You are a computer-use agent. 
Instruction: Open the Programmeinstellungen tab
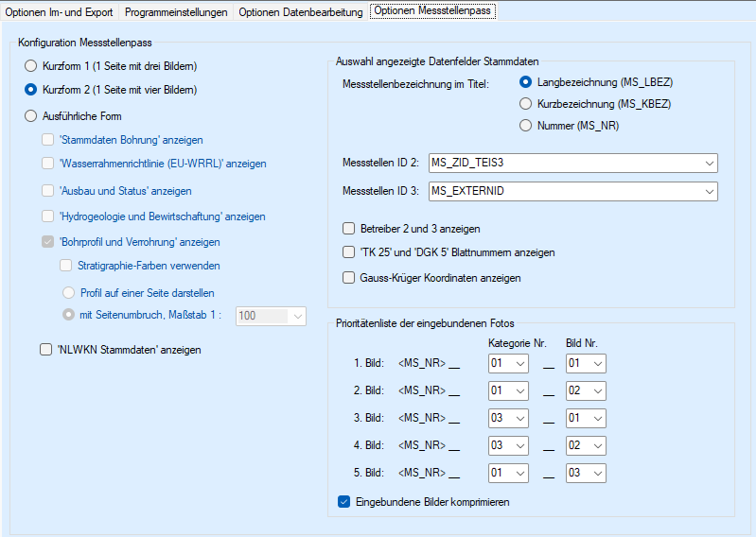coord(176,12)
